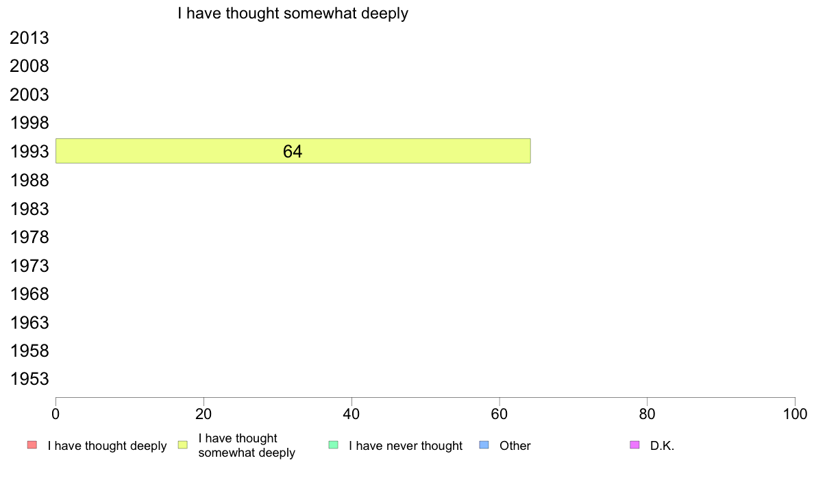Image resolution: width=814 pixels, height=504 pixels.
Task: Select the 'I have thought deeply' legend label
Action: pyautogui.click(x=107, y=446)
